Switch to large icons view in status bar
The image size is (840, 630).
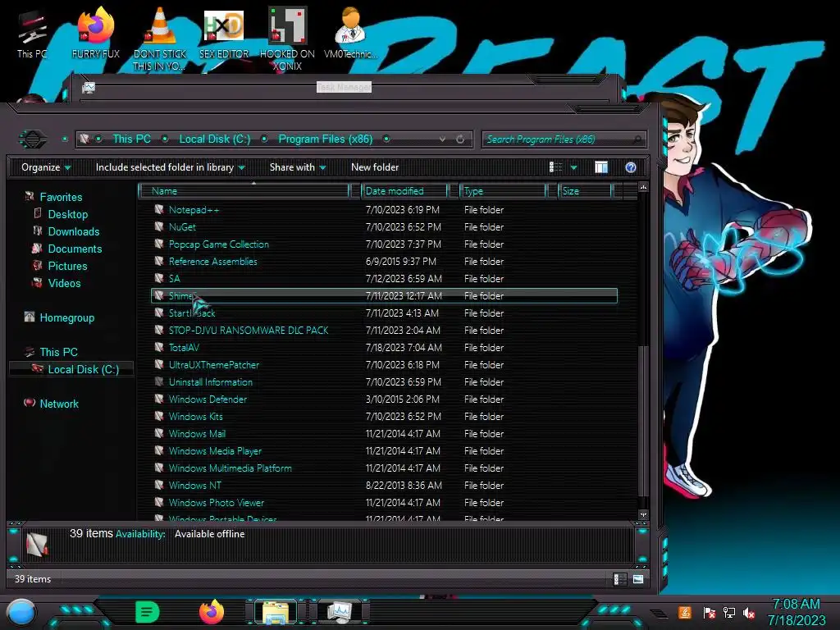[x=638, y=579]
